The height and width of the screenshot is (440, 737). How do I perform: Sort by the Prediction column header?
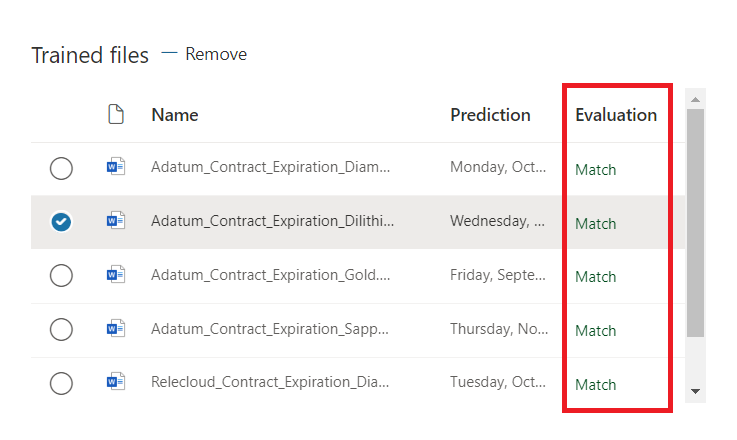490,115
